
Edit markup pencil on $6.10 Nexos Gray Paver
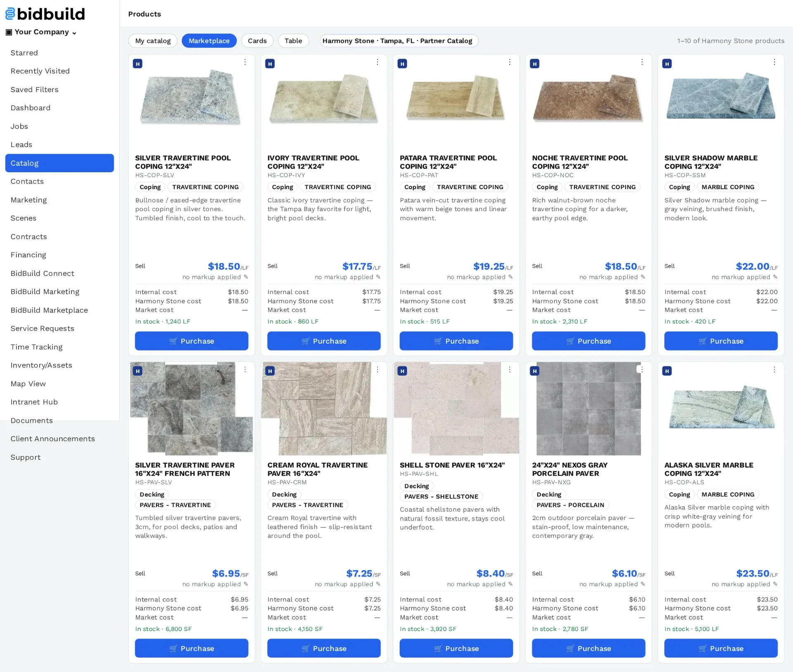pos(643,584)
